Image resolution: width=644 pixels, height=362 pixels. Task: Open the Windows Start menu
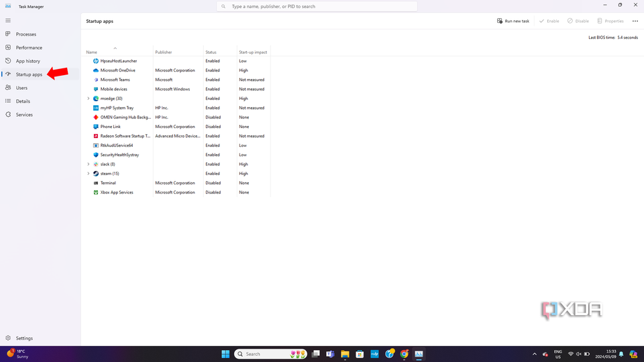point(225,354)
